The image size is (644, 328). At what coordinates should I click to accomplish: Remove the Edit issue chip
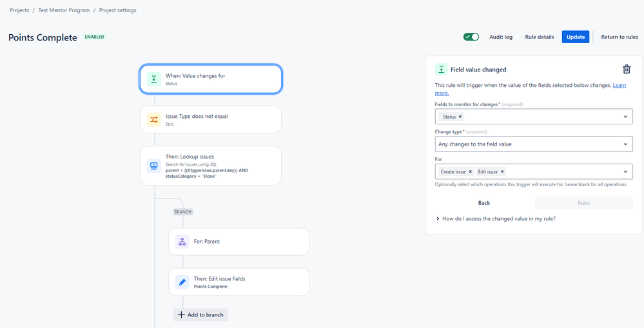pyautogui.click(x=502, y=171)
